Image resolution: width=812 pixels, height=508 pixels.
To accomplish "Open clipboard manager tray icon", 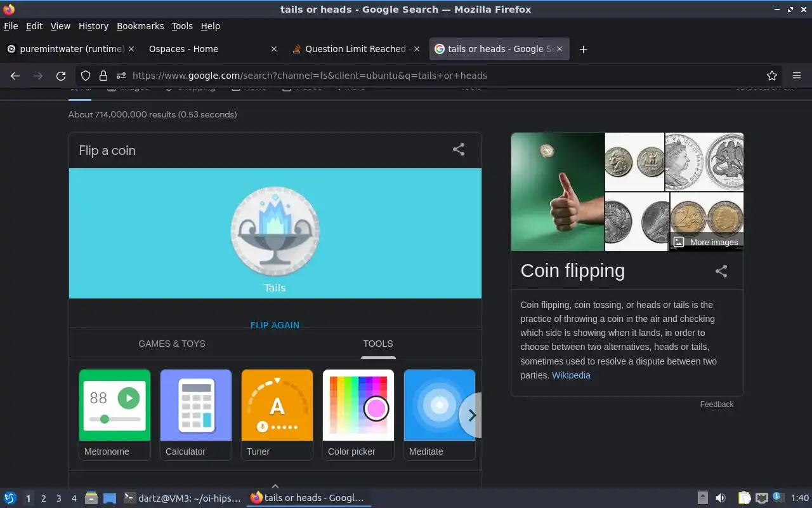I will (x=744, y=498).
